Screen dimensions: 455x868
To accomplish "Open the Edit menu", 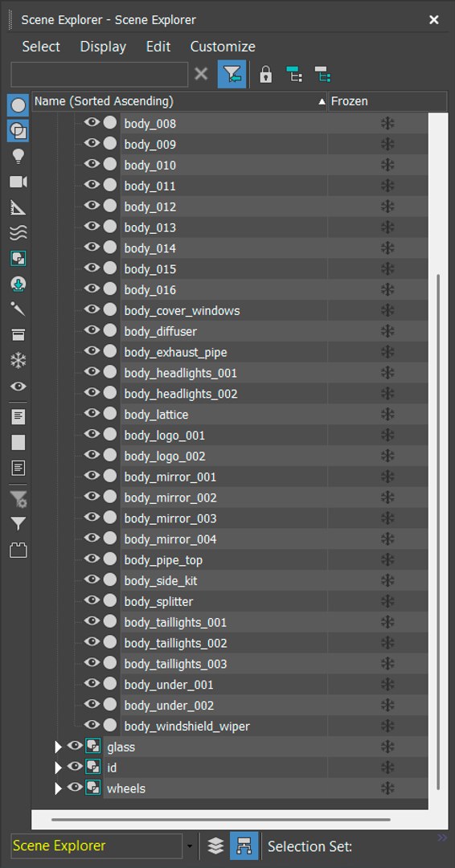I will (x=158, y=47).
